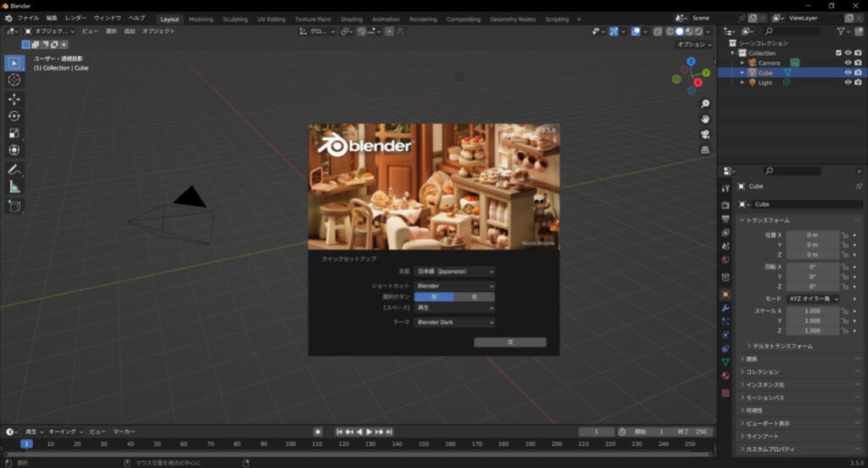Switch to the Sculpting workspace tab

click(x=235, y=19)
